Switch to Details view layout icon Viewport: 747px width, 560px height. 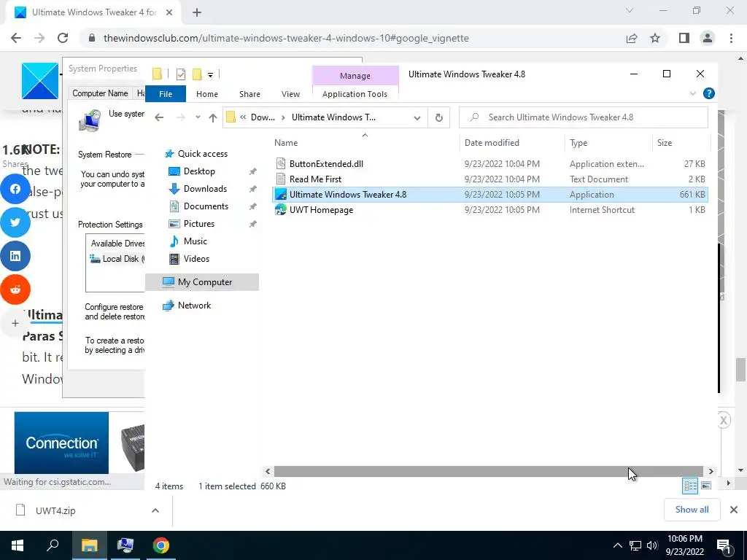coord(690,486)
